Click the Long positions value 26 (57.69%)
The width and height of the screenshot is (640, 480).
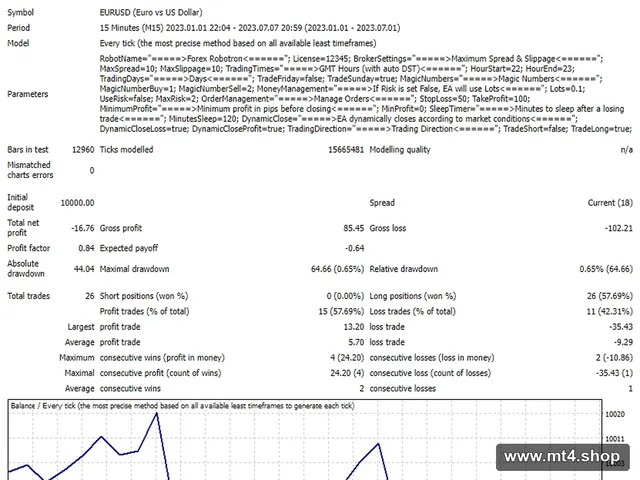click(x=610, y=296)
